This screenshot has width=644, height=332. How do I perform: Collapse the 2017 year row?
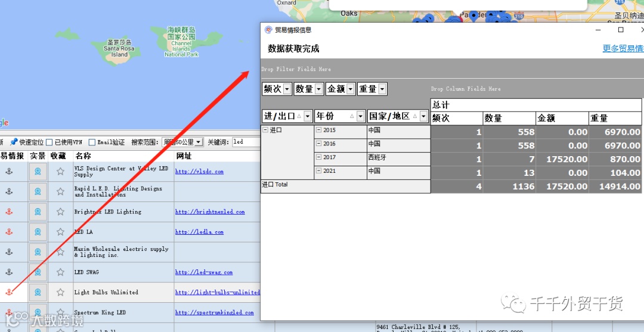coord(318,157)
